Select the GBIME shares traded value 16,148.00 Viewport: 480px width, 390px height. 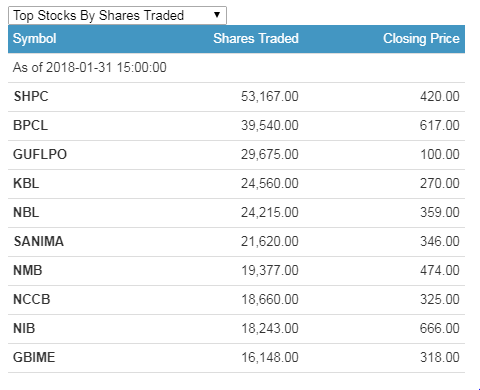pos(270,358)
